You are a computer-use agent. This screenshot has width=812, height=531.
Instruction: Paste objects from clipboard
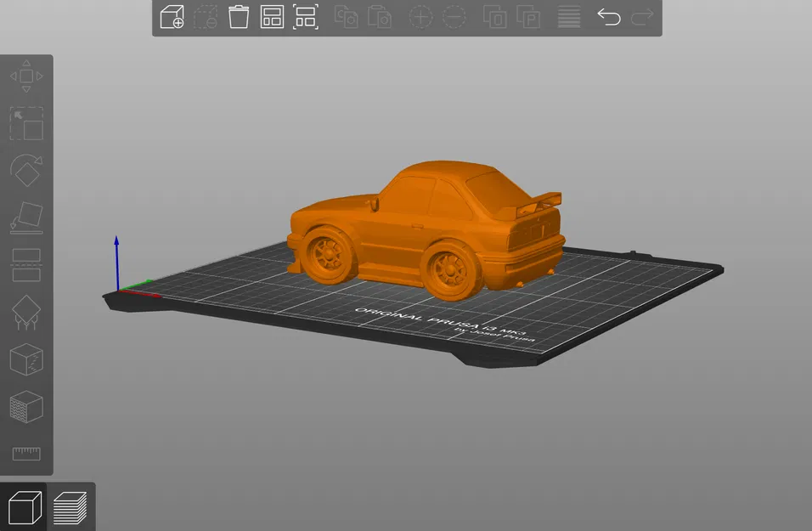(380, 17)
